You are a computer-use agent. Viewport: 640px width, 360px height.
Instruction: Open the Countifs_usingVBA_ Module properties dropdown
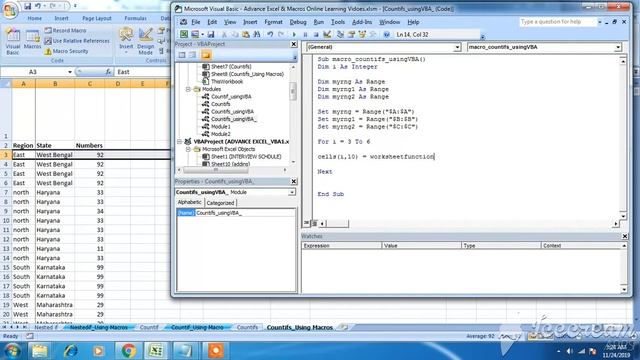coord(292,192)
